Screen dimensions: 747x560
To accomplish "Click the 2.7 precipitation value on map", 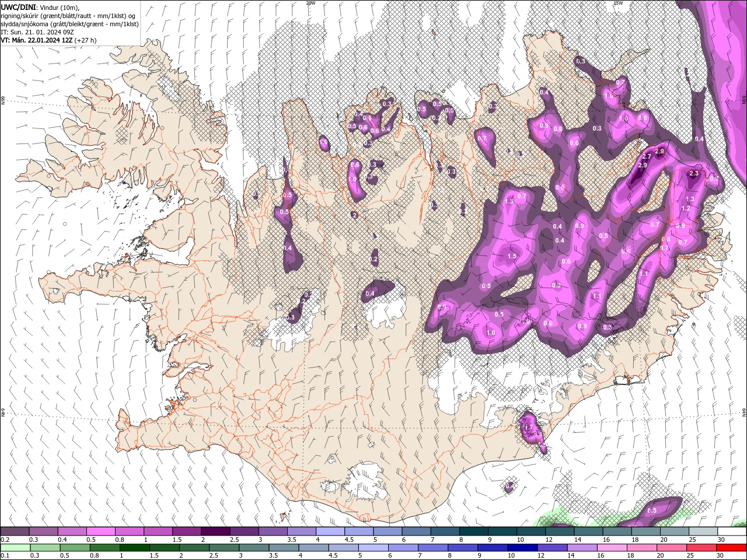I will click(646, 157).
